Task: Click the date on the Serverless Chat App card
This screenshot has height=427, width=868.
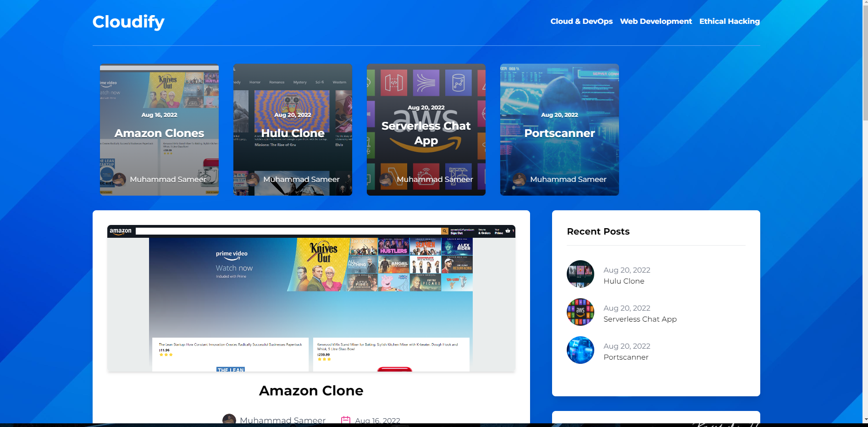Action: coord(426,108)
